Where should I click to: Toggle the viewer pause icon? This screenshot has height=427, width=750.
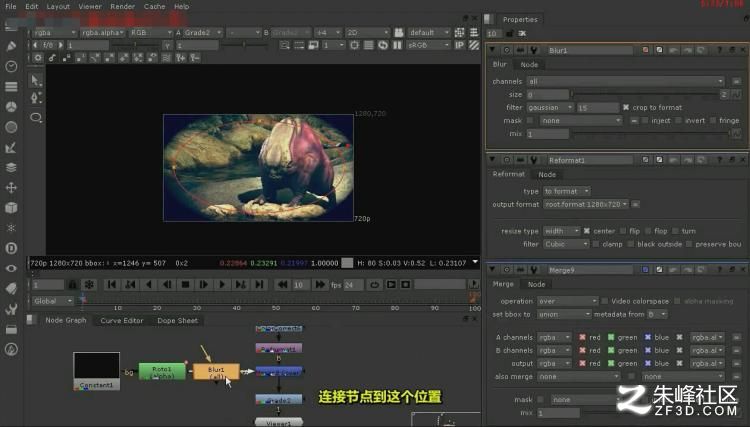pos(397,45)
